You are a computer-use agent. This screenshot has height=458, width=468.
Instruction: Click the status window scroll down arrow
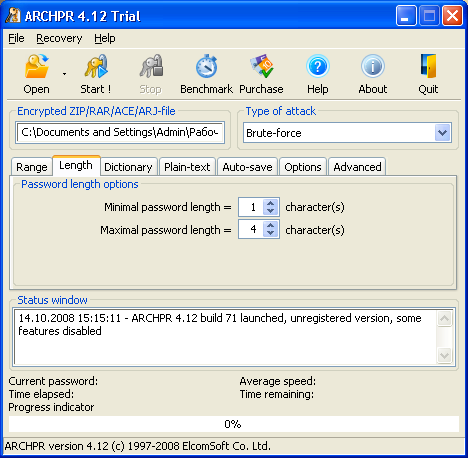tap(444, 355)
